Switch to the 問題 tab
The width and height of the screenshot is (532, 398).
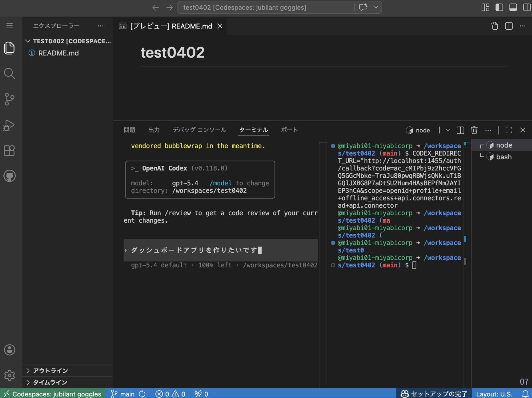tap(130, 130)
